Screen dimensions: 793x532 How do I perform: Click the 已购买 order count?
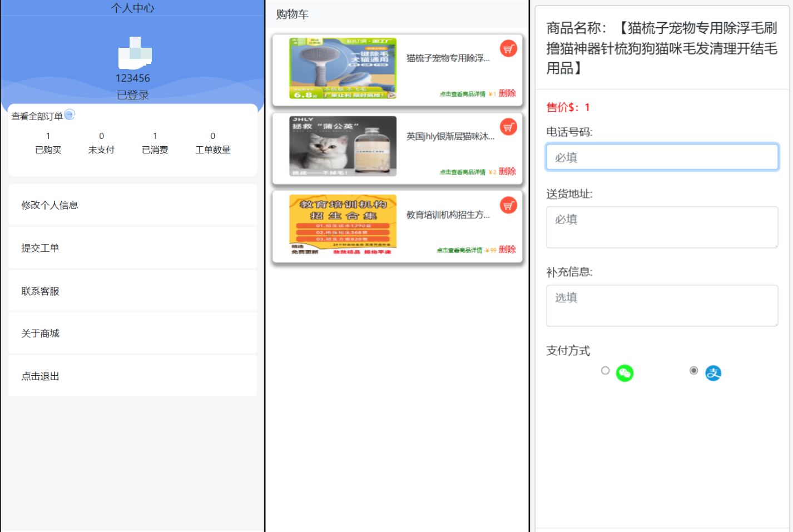48,143
